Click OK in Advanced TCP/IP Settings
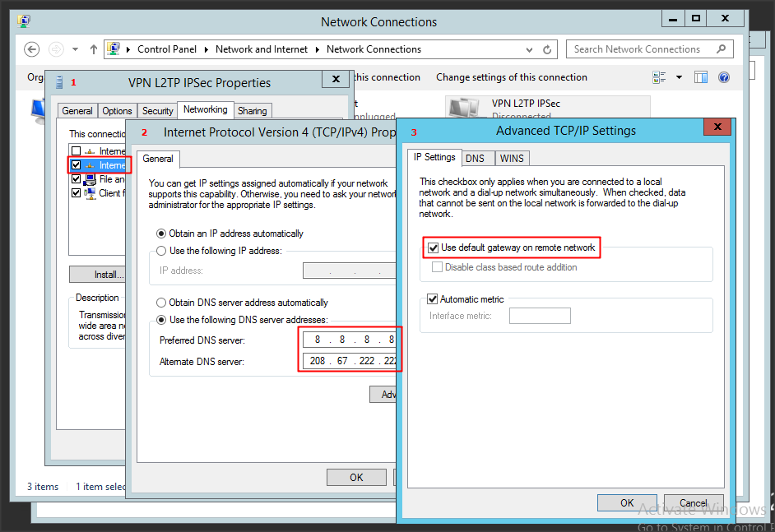This screenshot has width=775, height=532. (627, 502)
